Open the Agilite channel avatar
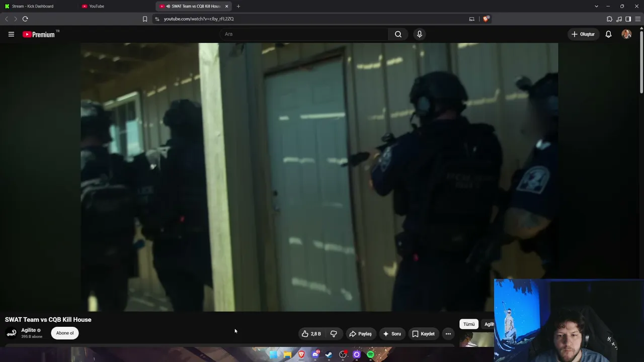Viewport: 644px width, 362px height. click(x=11, y=333)
